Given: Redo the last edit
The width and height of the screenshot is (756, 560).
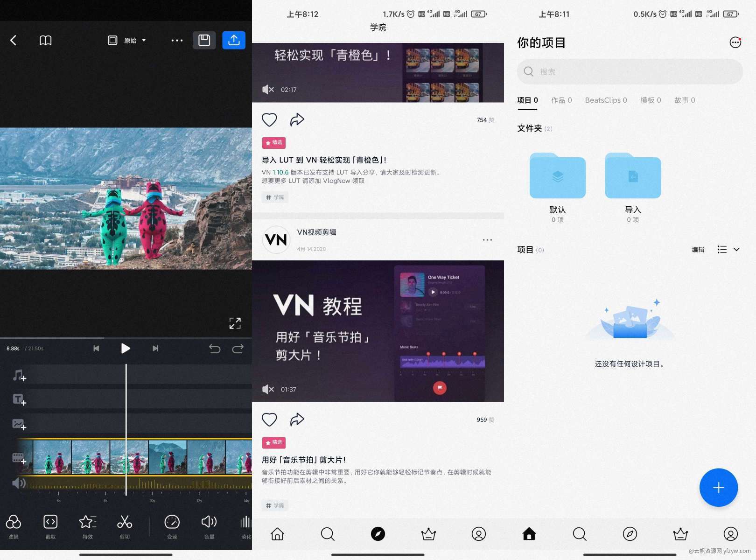Looking at the screenshot, I should [x=238, y=348].
